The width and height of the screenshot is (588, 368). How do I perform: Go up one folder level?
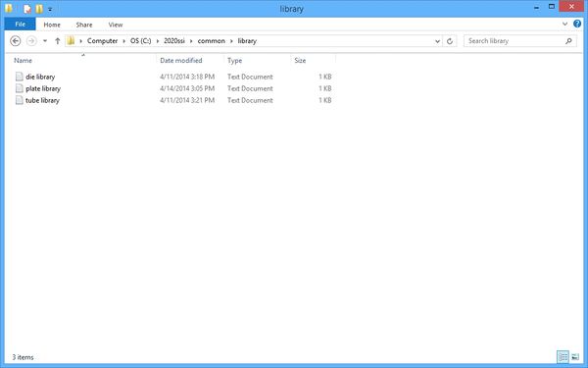[x=58, y=41]
